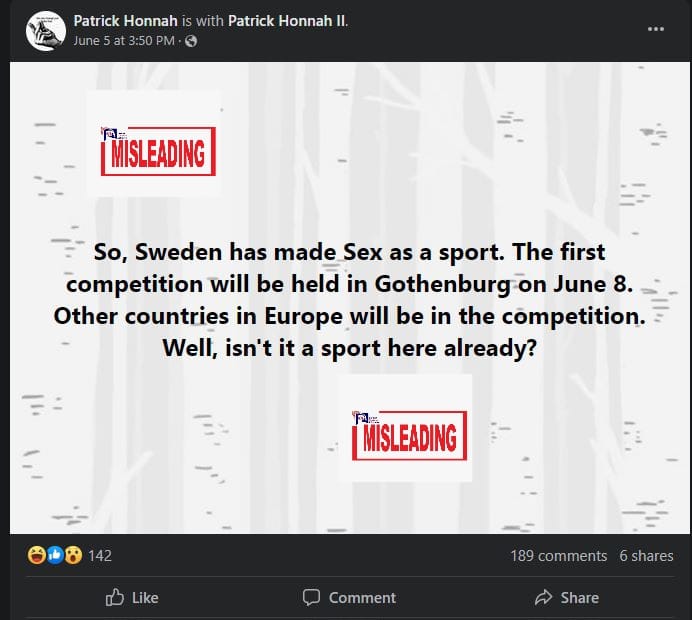The height and width of the screenshot is (620, 692).
Task: Click the June 5 post timestamp
Action: click(x=124, y=40)
